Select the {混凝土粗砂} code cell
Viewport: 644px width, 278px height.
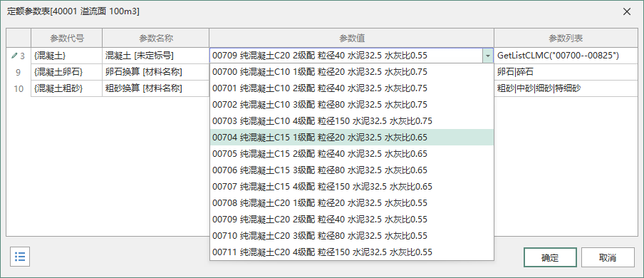[66, 88]
